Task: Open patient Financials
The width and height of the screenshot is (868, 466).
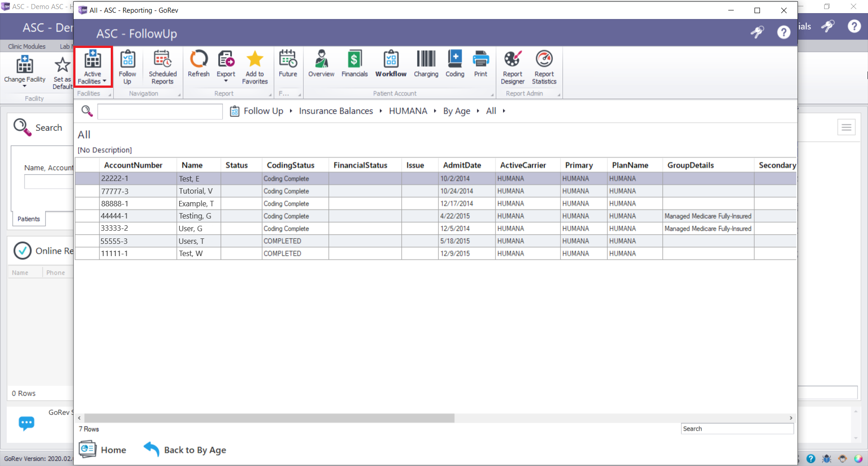Action: [354, 64]
